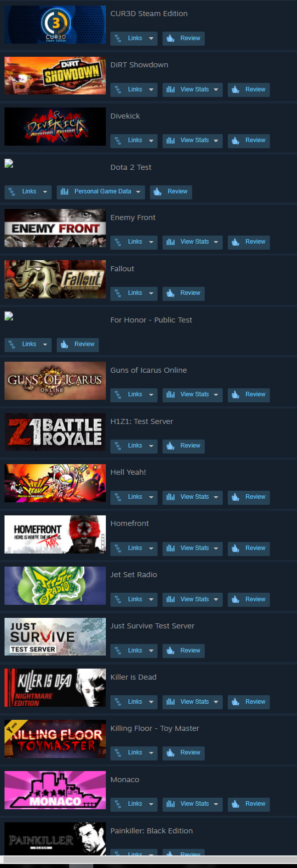This screenshot has width=297, height=868.
Task: Click the broken image icon next to Dota 2 Test
Action: point(9,163)
